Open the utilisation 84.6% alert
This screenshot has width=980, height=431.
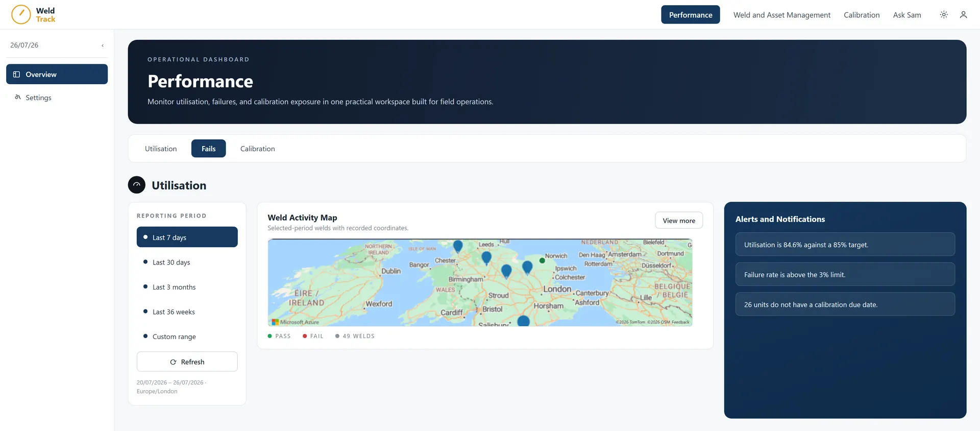click(845, 245)
